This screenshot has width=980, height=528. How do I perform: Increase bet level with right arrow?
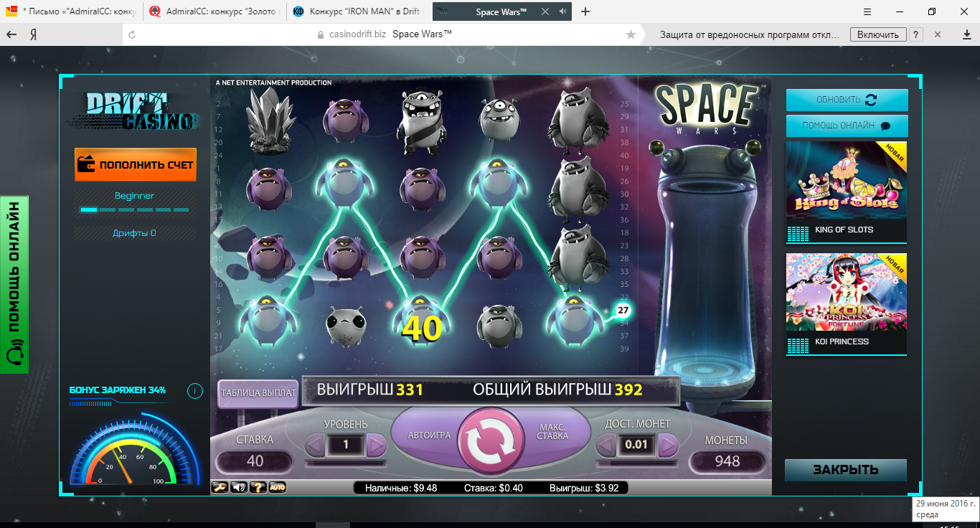(377, 445)
